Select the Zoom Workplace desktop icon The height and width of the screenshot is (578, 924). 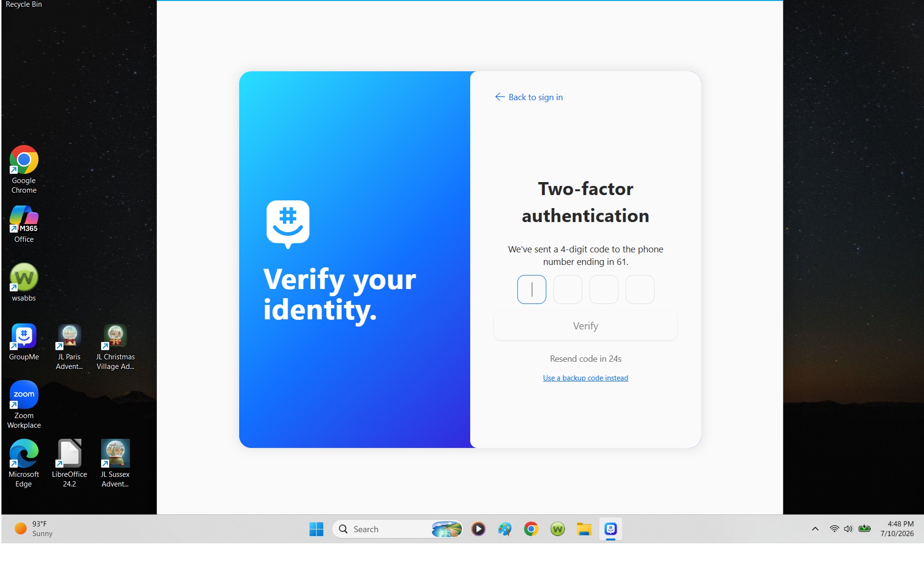(24, 405)
